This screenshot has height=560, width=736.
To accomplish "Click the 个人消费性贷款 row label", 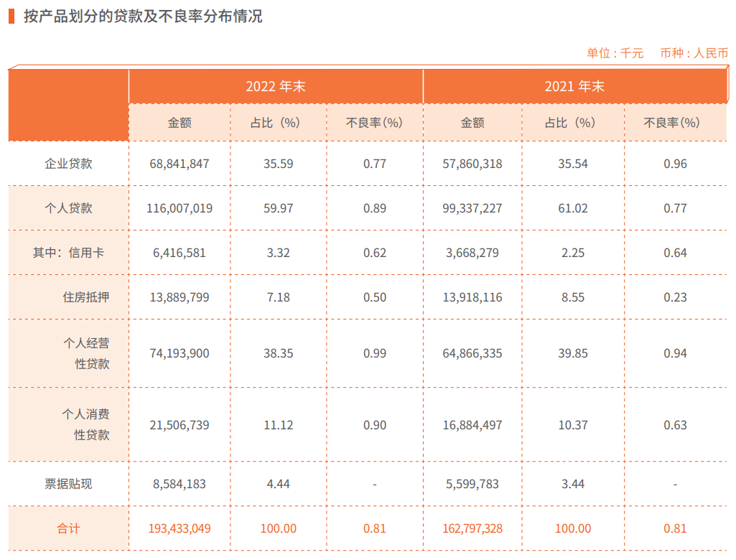I will click(x=86, y=425).
